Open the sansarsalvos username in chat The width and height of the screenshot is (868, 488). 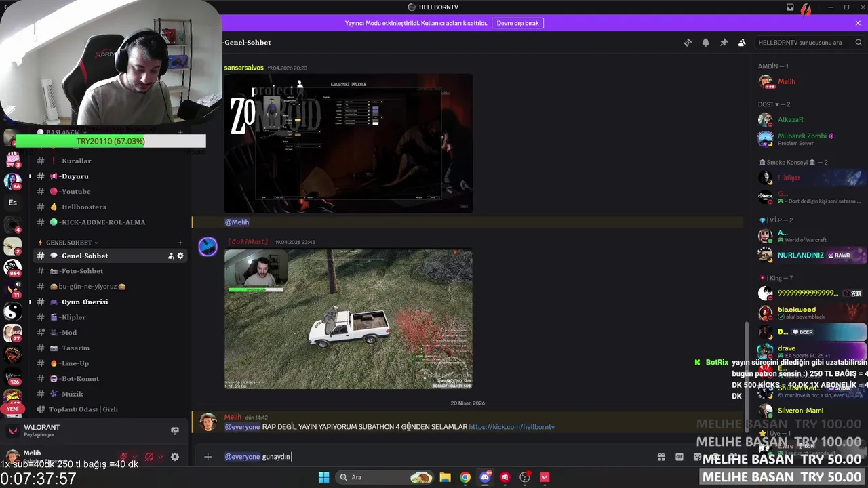click(244, 68)
